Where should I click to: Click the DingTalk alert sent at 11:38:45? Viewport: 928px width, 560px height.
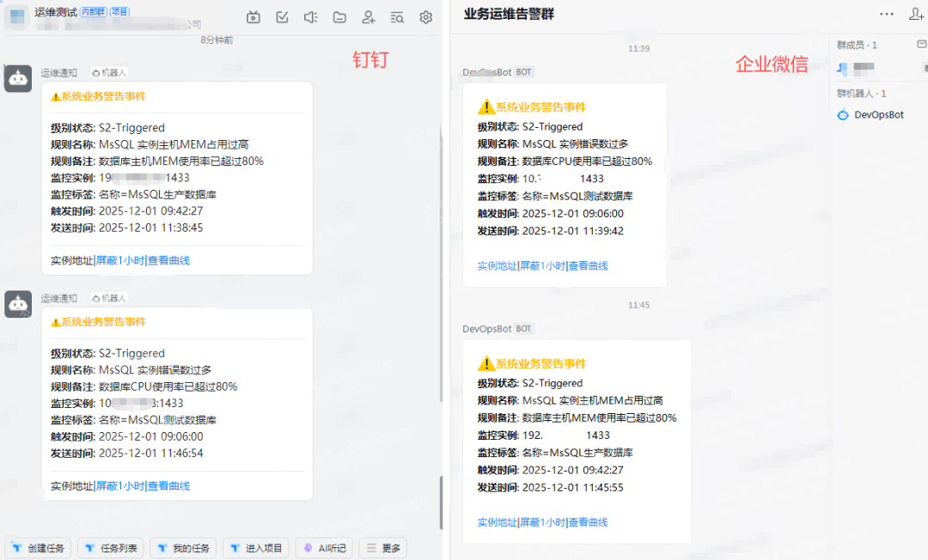point(177,178)
